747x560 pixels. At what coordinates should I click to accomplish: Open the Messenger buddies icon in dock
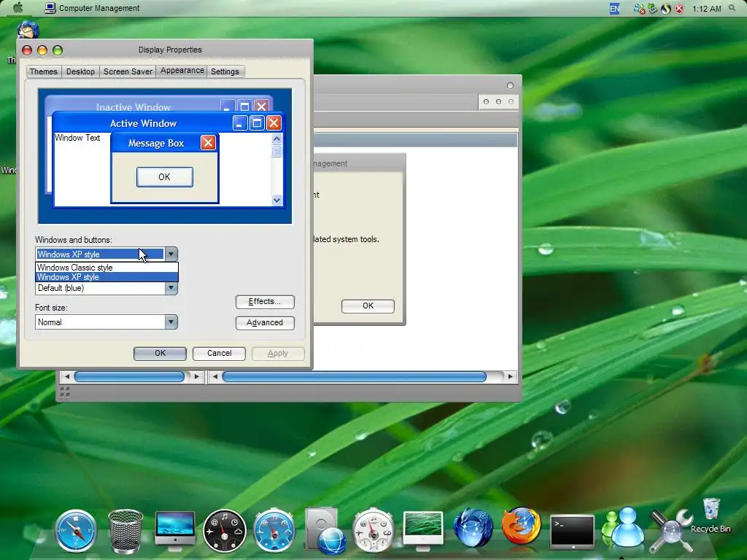[x=623, y=527]
